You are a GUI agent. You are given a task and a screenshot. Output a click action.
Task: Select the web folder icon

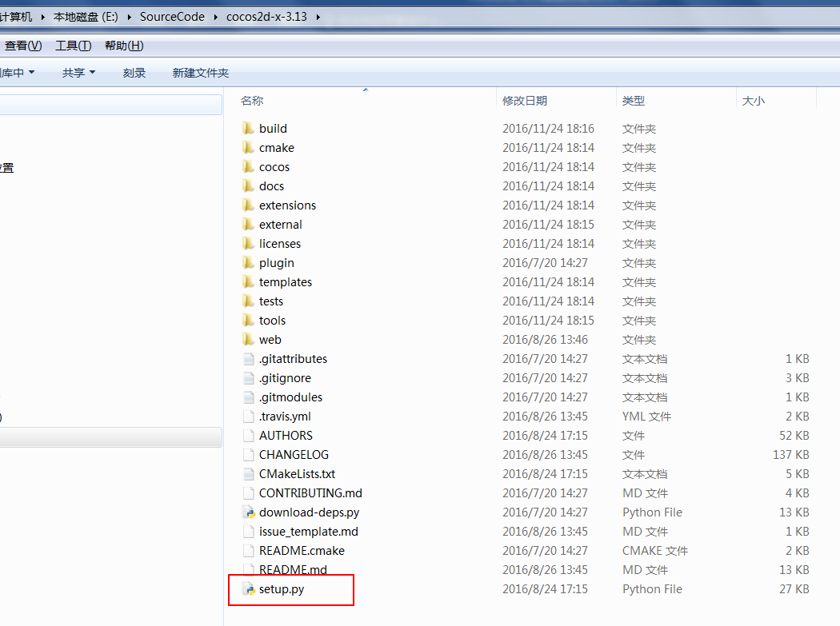tap(248, 340)
